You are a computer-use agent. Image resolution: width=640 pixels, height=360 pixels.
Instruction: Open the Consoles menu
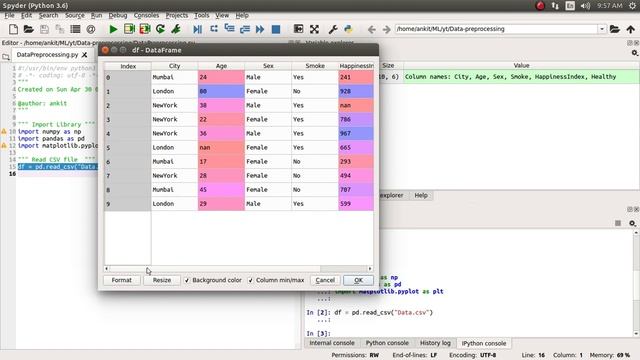click(x=147, y=15)
